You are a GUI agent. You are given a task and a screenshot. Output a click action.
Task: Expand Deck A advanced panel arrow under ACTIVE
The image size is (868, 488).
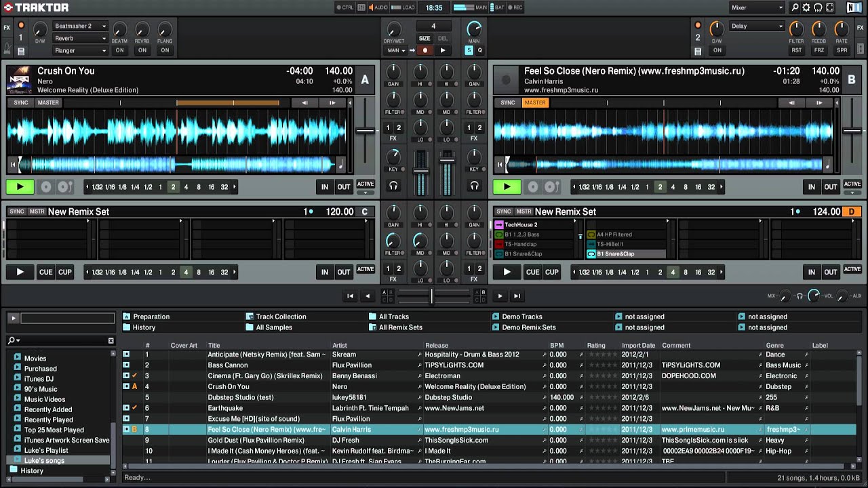[x=366, y=192]
